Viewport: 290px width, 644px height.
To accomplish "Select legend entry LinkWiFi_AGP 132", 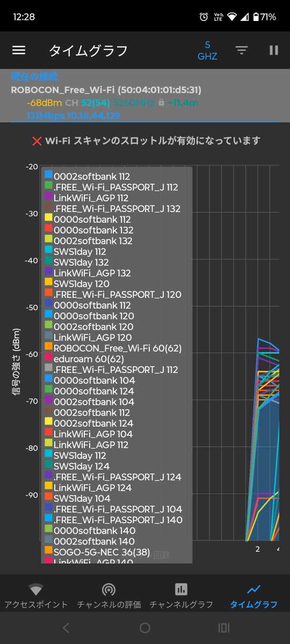I will point(88,273).
